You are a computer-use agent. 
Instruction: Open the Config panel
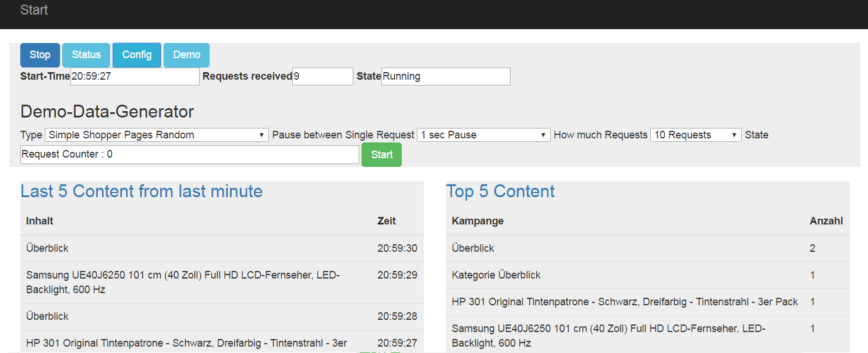click(136, 55)
